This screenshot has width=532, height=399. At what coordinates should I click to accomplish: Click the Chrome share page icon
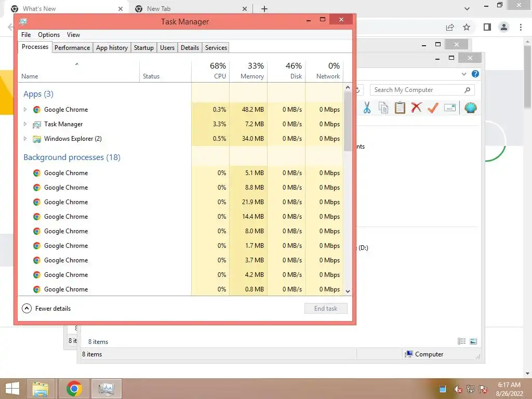[450, 28]
